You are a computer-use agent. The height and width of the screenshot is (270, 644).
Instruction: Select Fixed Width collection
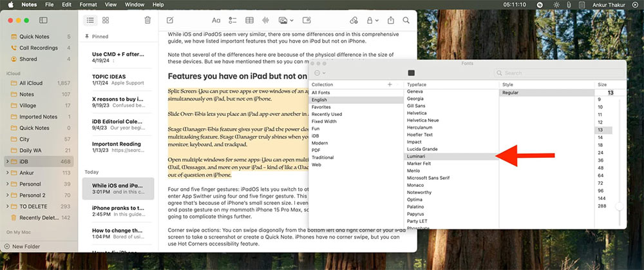[x=355, y=121]
